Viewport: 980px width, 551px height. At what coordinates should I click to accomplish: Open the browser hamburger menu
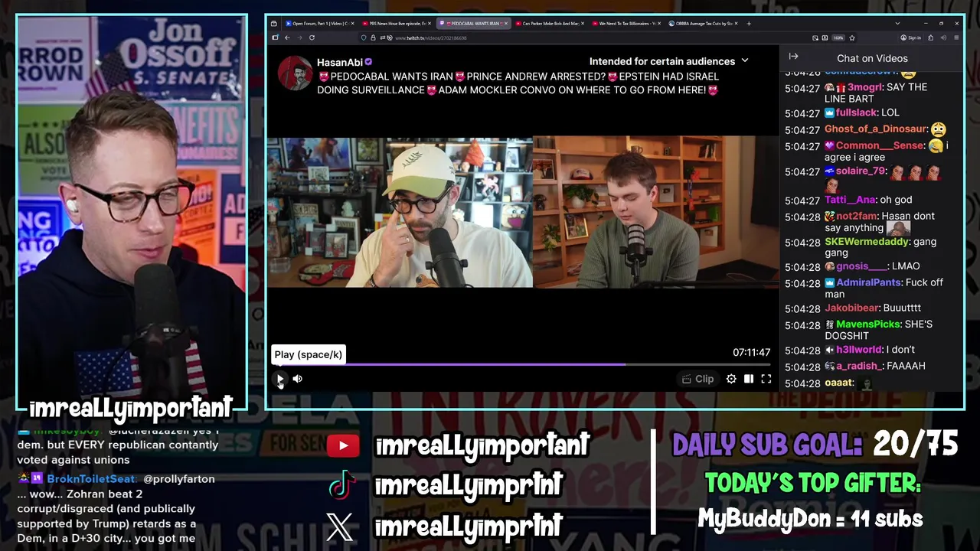tap(957, 37)
